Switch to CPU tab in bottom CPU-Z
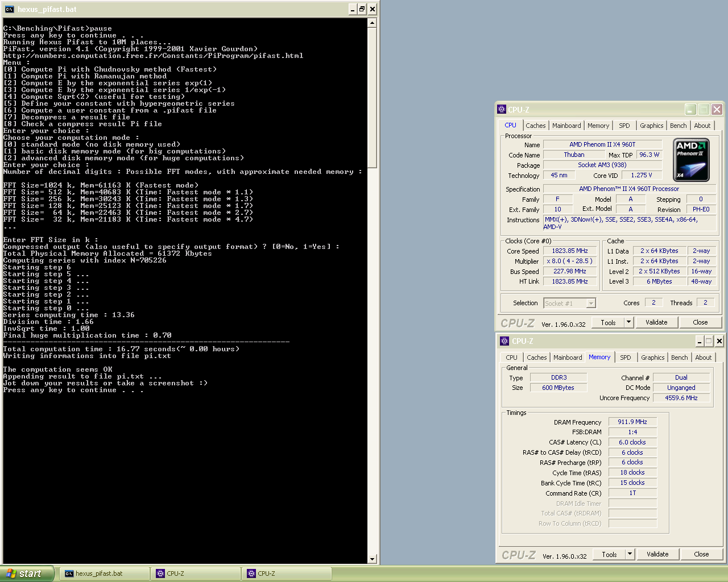 512,357
